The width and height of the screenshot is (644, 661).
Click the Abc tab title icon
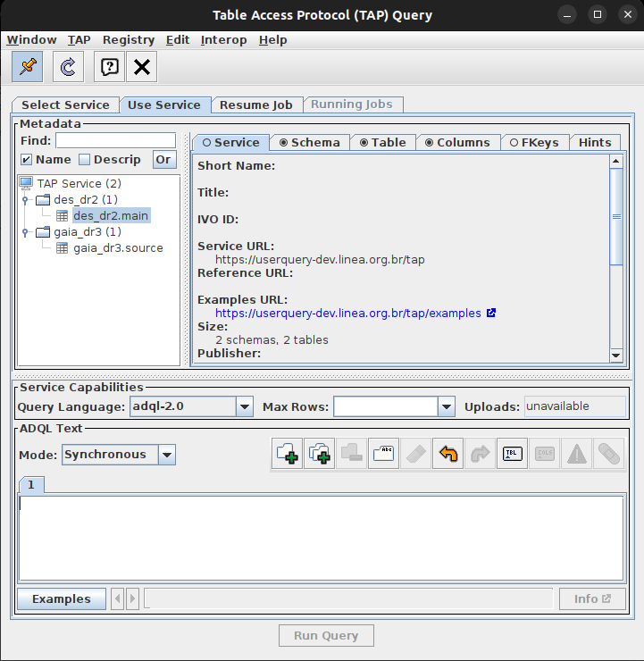[384, 454]
